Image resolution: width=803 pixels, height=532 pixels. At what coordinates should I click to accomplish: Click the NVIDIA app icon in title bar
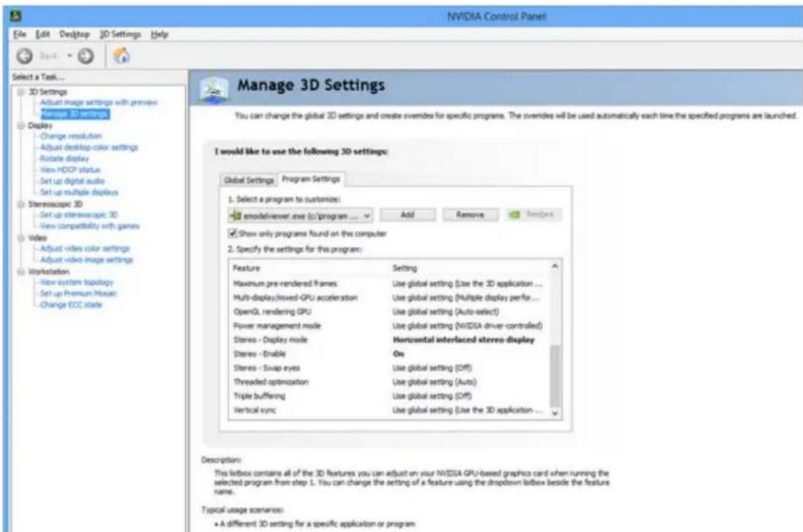coord(16,16)
